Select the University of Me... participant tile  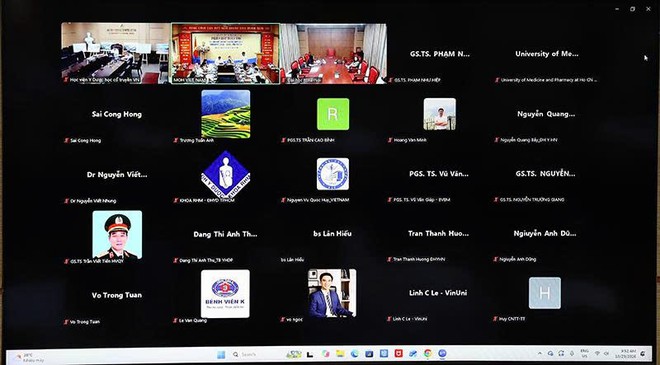pos(546,53)
